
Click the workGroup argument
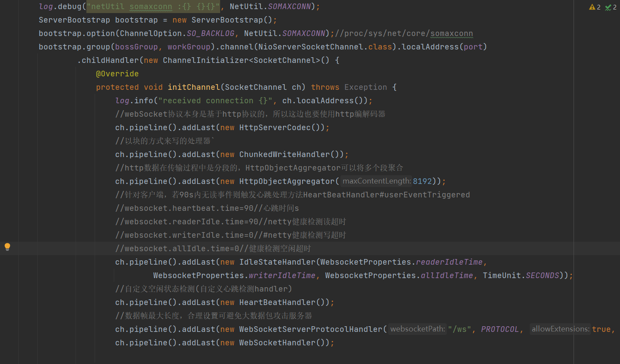[189, 47]
